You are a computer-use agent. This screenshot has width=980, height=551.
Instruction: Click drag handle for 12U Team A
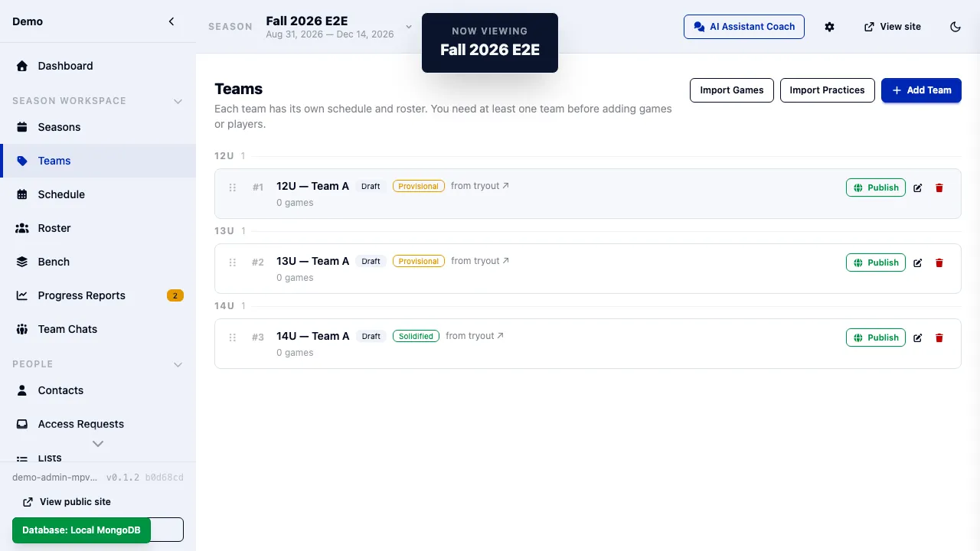(233, 187)
